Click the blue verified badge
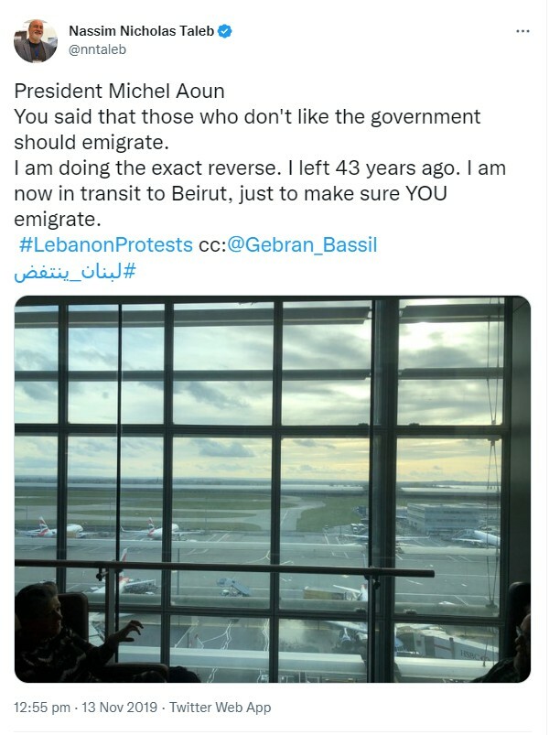The image size is (560, 735). click(x=225, y=31)
